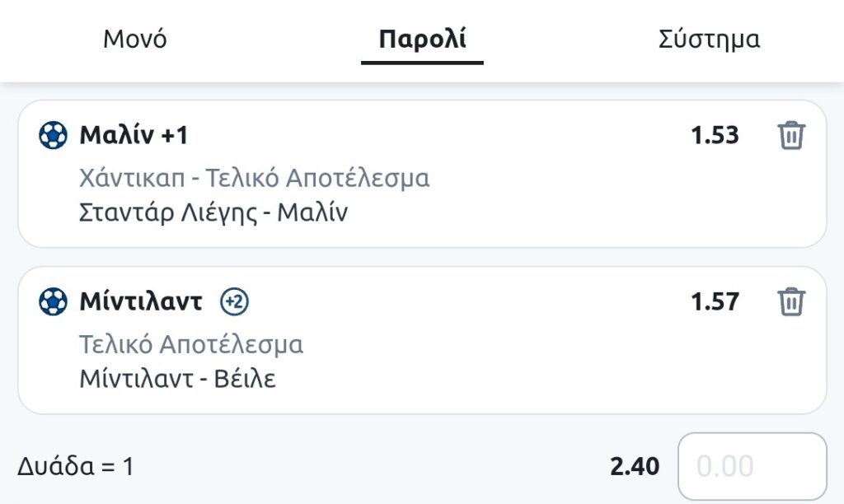The width and height of the screenshot is (844, 504).
Task: Open the Μίντιλαντ - Βέιλε match
Action: pyautogui.click(x=177, y=379)
